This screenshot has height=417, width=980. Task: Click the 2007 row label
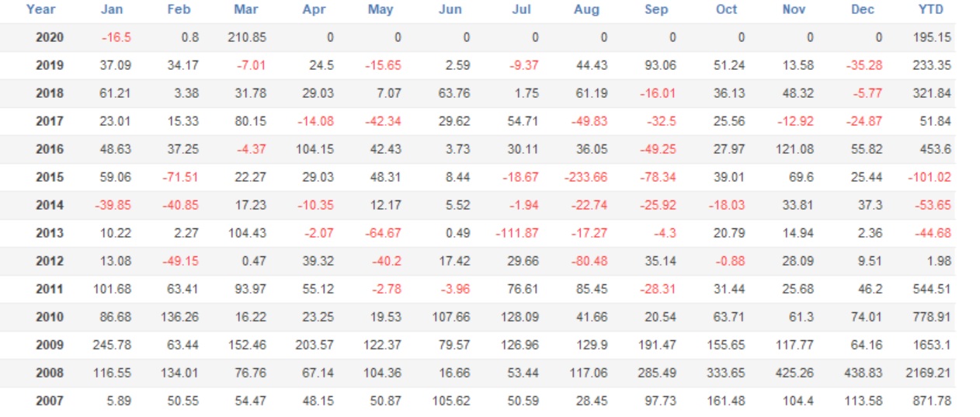[50, 401]
